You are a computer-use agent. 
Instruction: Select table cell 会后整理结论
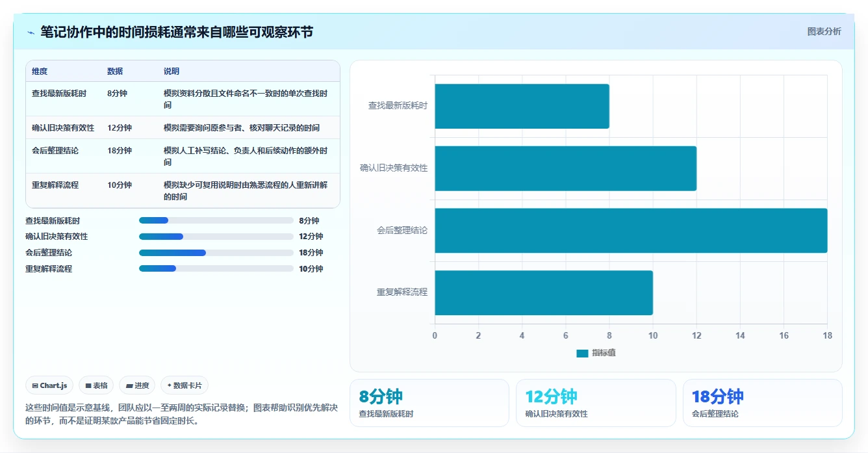tap(55, 151)
